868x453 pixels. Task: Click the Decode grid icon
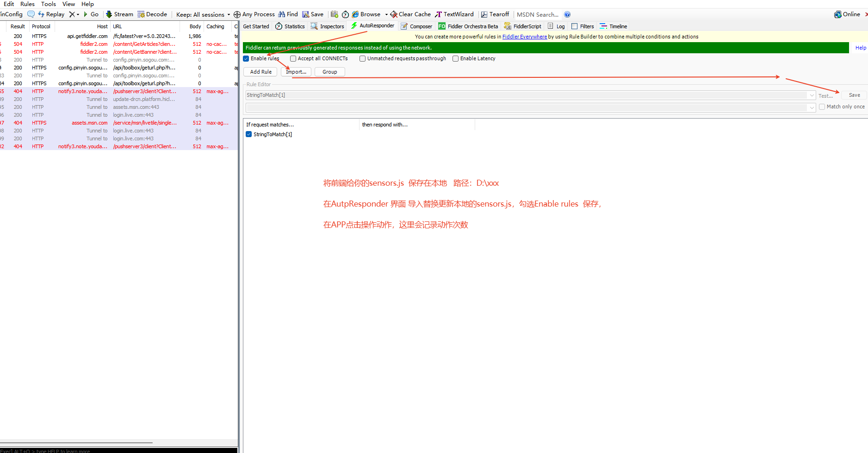pos(141,14)
